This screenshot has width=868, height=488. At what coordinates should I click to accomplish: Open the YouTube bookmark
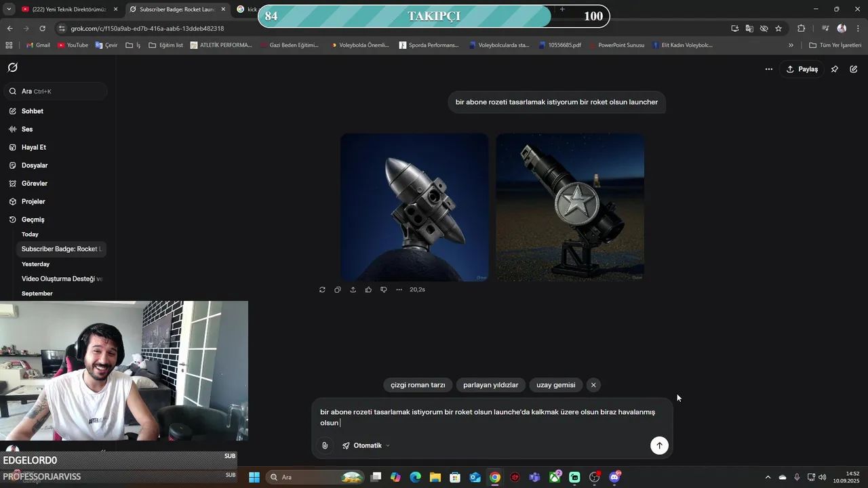pos(73,45)
